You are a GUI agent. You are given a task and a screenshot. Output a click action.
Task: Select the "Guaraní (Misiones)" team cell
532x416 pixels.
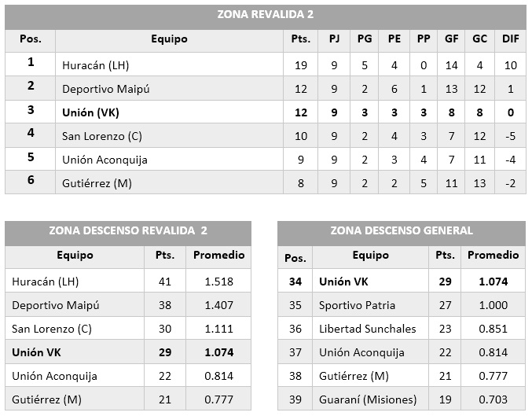click(367, 399)
